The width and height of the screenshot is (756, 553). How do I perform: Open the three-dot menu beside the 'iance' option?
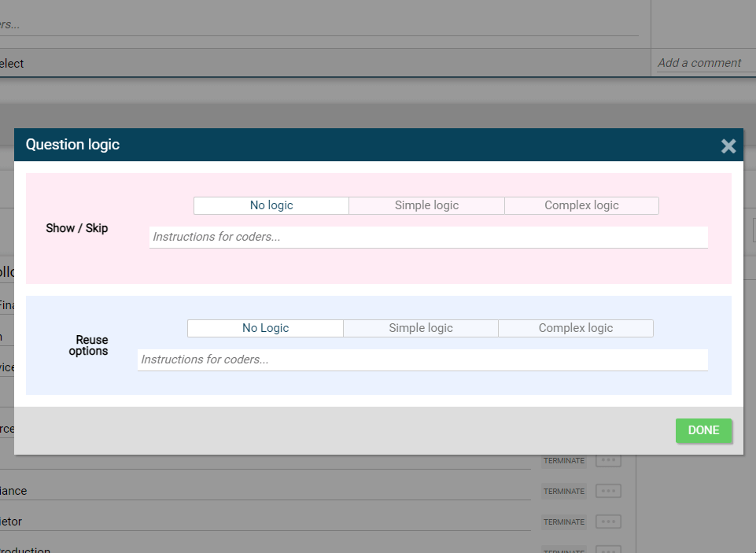[608, 491]
